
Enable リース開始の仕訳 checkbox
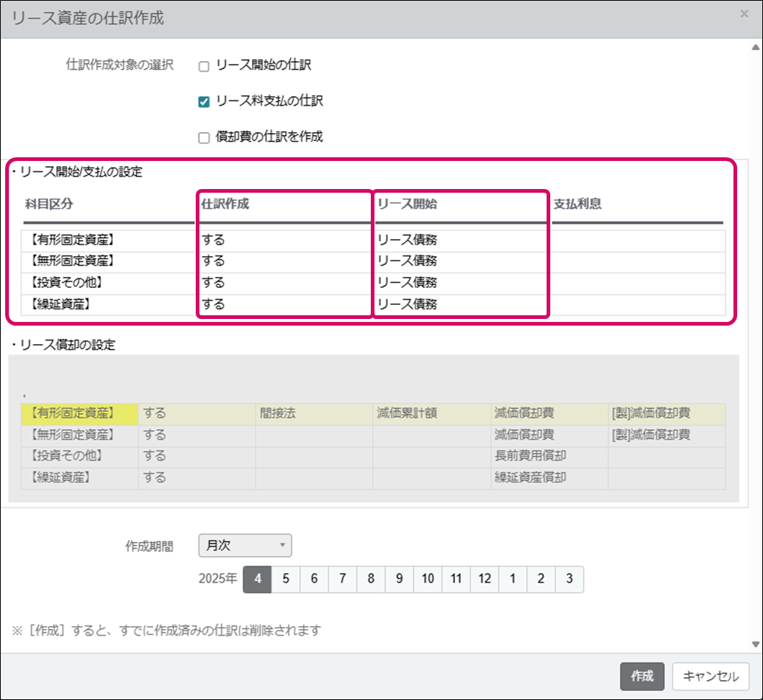click(x=205, y=66)
